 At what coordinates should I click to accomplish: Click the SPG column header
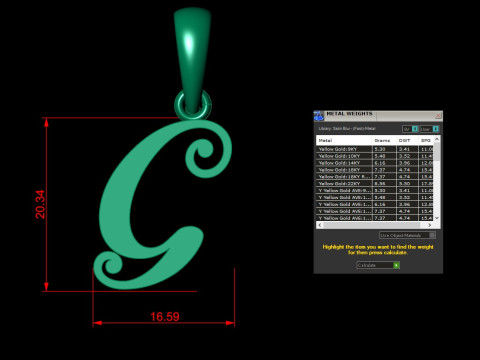coord(426,140)
